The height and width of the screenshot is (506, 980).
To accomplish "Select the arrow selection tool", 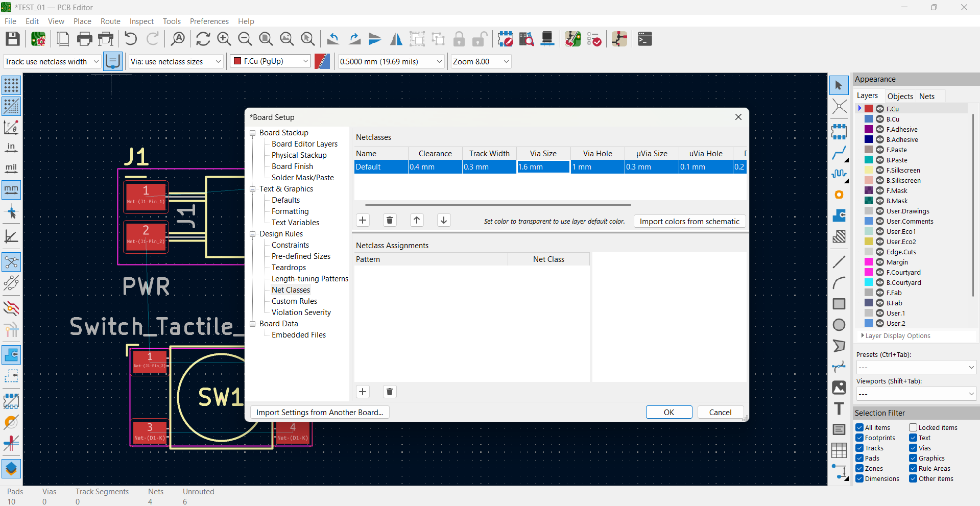I will click(839, 85).
